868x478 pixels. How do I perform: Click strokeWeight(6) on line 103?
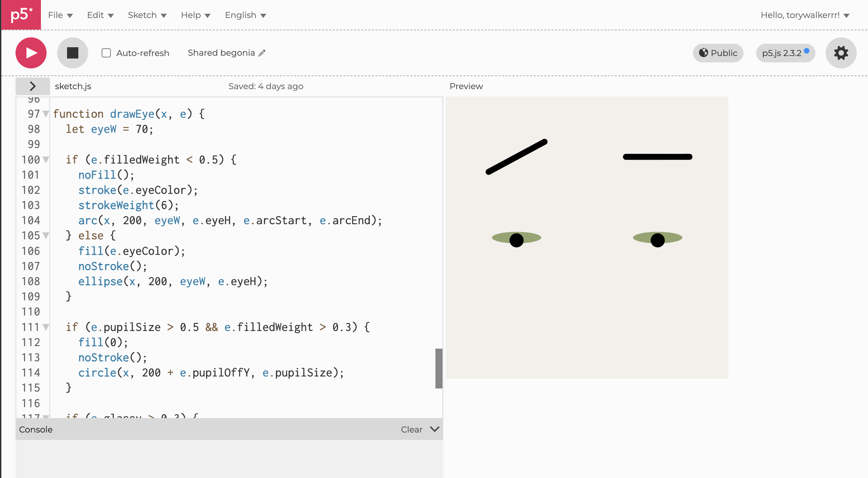click(128, 205)
